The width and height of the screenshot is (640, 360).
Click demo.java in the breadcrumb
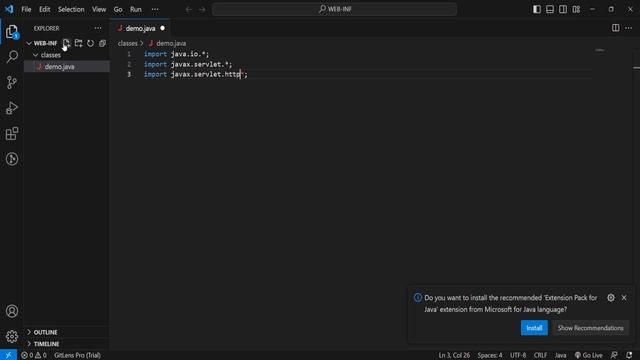click(171, 43)
